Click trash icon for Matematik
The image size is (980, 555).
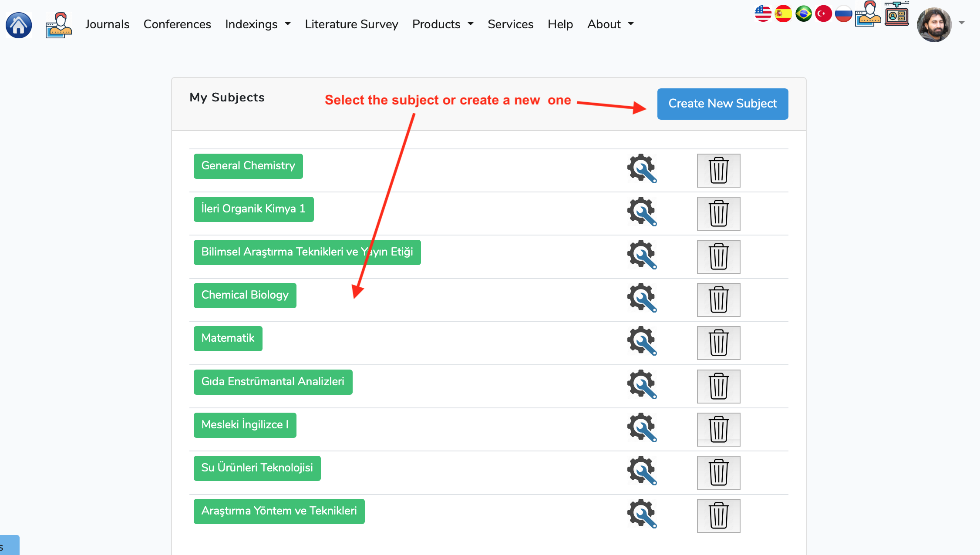click(718, 343)
